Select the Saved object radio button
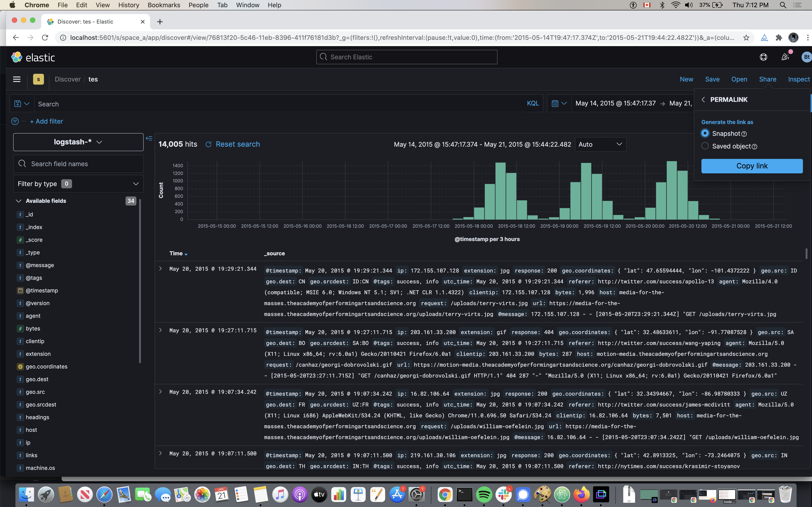Image resolution: width=812 pixels, height=507 pixels. 705,146
